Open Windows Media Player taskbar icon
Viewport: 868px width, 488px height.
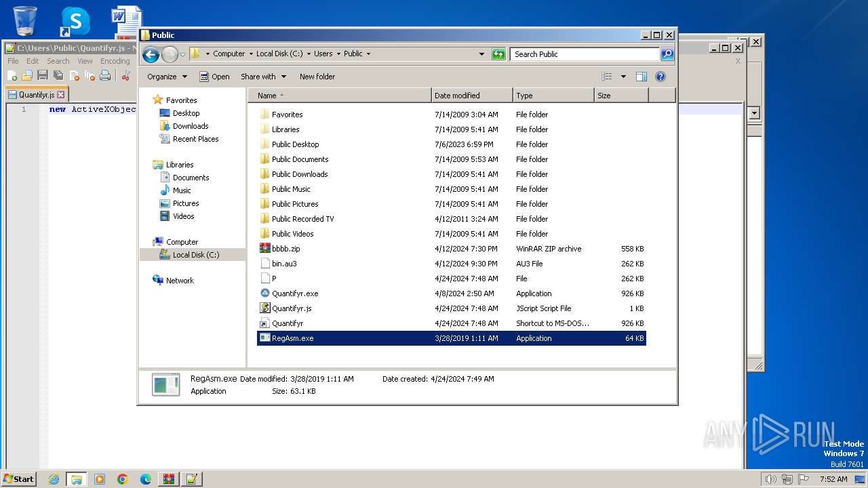100,479
